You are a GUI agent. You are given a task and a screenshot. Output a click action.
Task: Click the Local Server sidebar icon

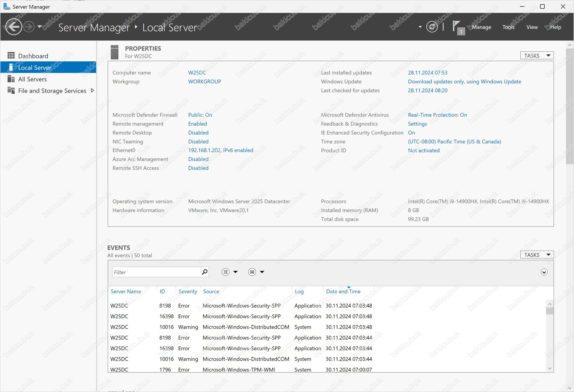(11, 67)
